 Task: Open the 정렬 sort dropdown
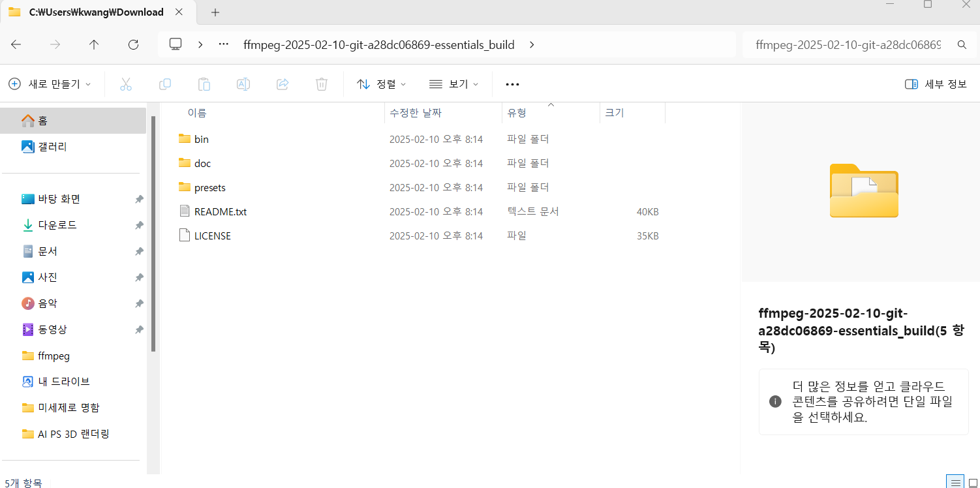click(382, 84)
